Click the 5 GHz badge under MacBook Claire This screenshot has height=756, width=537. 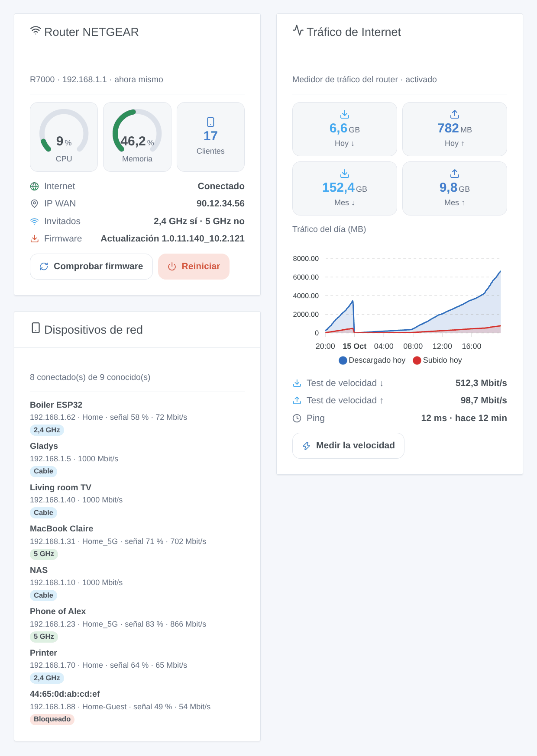(x=44, y=554)
